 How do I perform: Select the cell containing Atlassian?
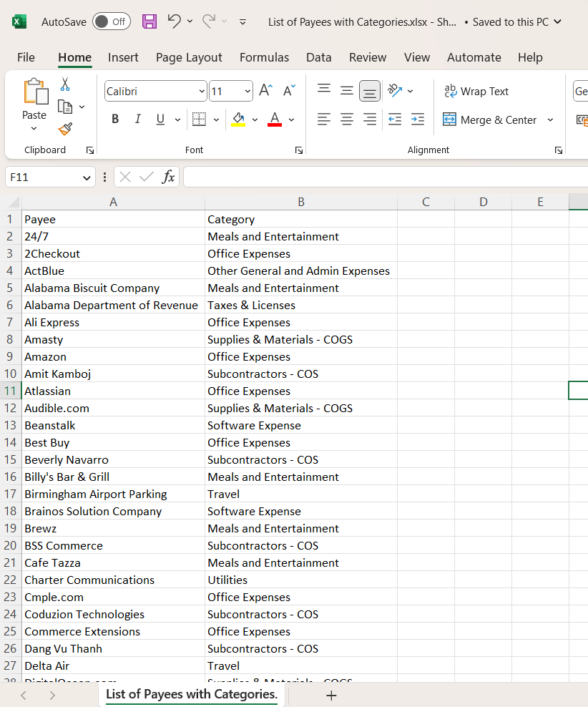click(x=113, y=391)
